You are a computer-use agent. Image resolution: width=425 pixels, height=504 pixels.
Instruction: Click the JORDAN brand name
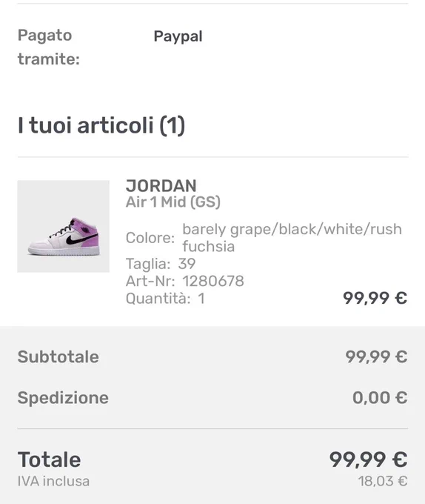[x=161, y=186]
